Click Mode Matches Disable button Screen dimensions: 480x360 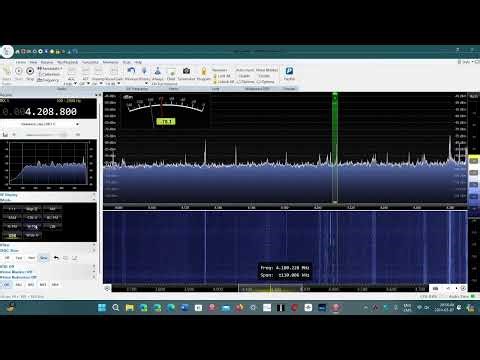[x=264, y=76]
